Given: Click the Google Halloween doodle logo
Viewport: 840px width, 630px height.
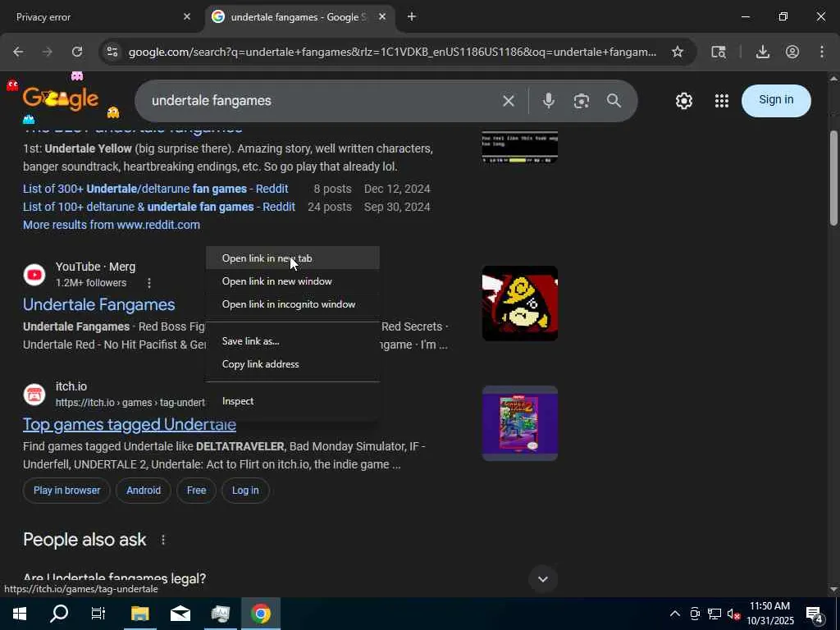Looking at the screenshot, I should pos(61,98).
